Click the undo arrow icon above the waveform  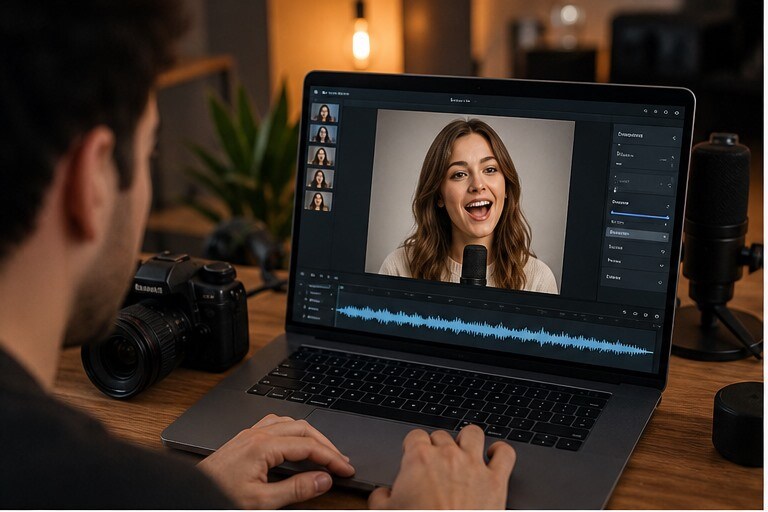[x=624, y=312]
